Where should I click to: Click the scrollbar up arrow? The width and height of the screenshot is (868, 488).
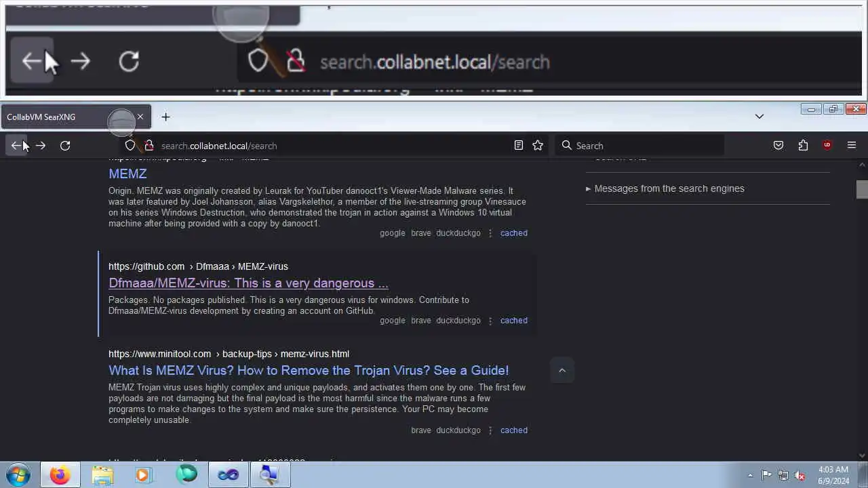pyautogui.click(x=862, y=165)
